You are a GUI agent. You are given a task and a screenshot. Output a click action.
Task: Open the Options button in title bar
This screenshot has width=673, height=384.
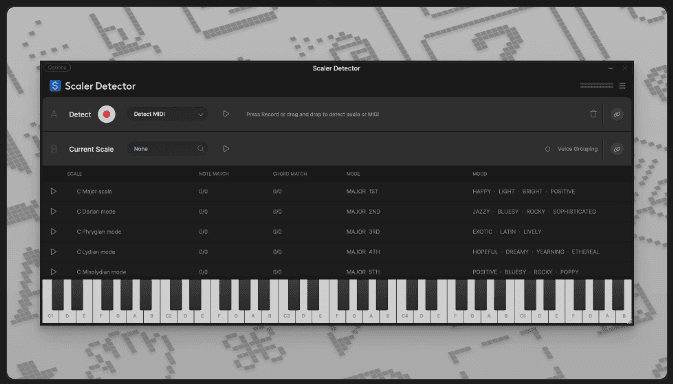(x=57, y=67)
